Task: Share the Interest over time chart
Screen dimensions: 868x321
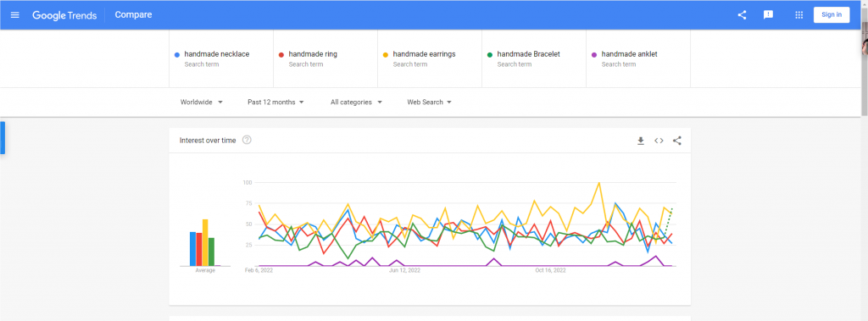Action: (677, 141)
